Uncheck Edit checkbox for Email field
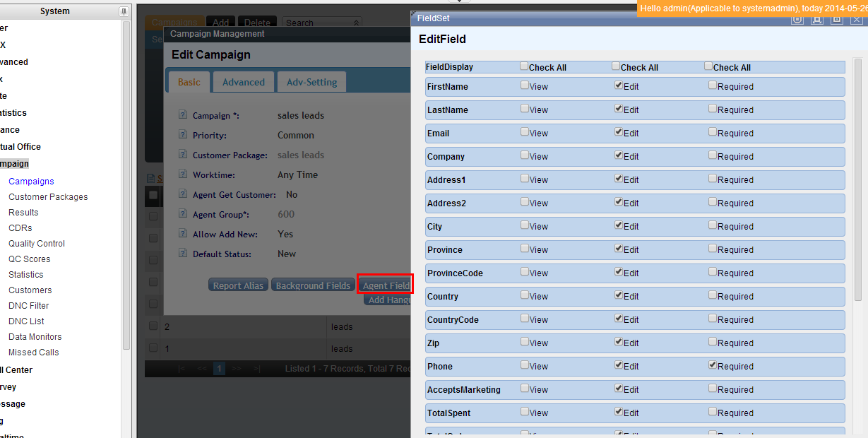This screenshot has width=868, height=438. tap(619, 132)
